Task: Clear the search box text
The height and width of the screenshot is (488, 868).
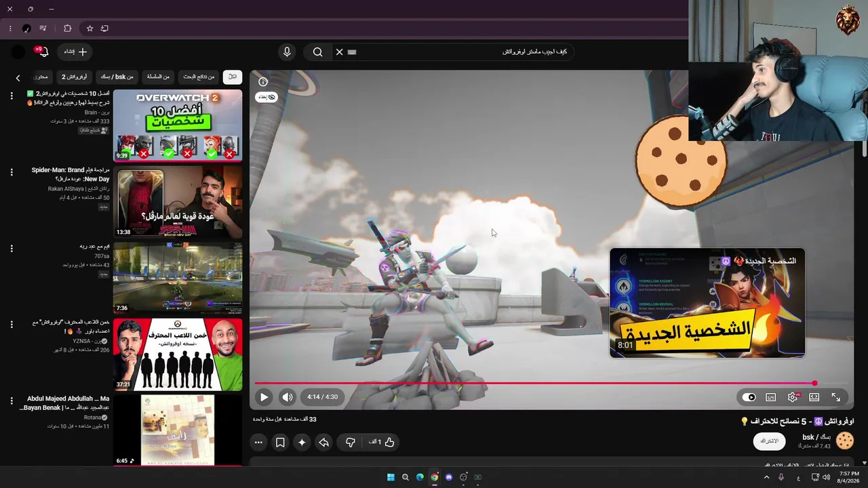Action: [339, 52]
